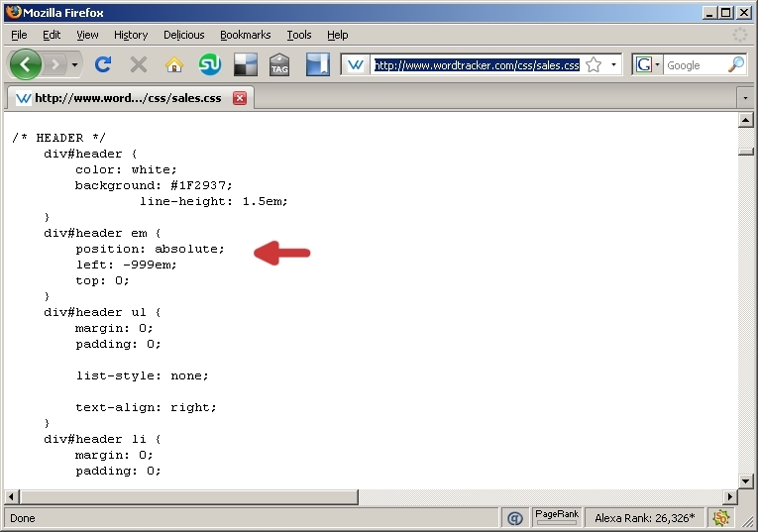Maximize the Firefox window
Screen dimensions: 758x532
point(726,13)
